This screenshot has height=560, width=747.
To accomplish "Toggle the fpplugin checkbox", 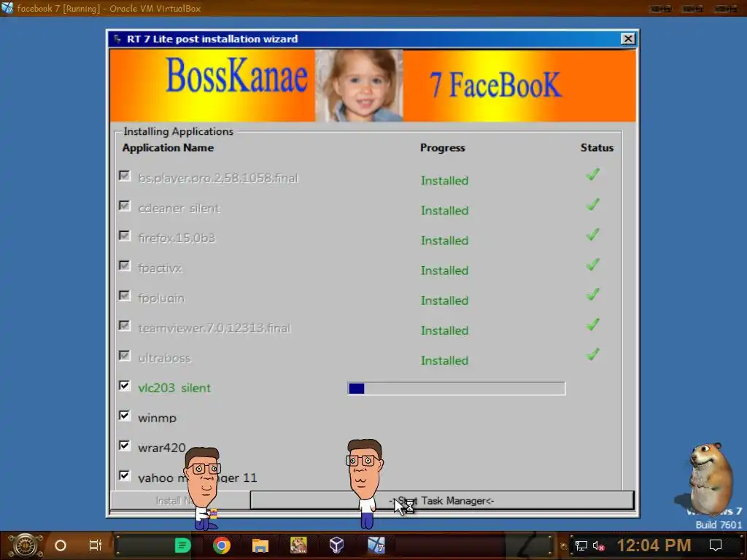I will coord(125,296).
